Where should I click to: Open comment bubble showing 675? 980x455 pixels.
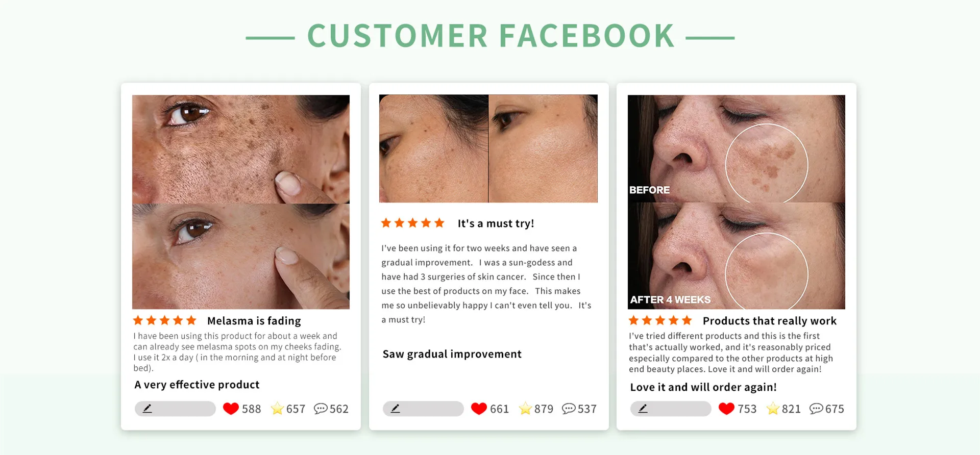816,409
